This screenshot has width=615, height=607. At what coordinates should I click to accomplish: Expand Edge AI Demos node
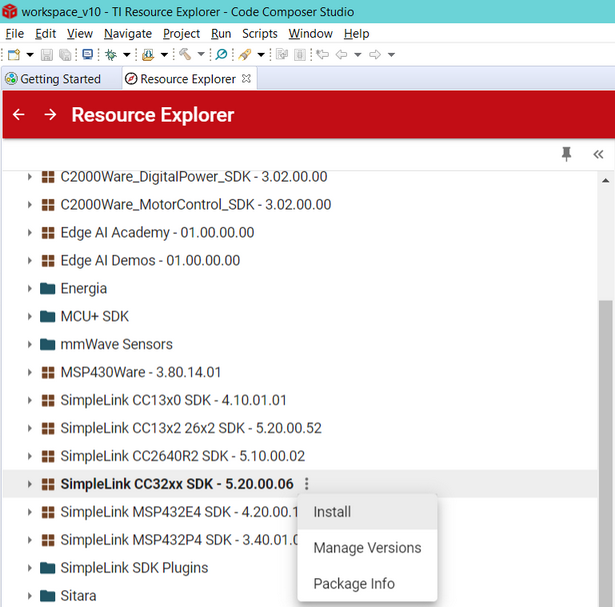pos(29,260)
